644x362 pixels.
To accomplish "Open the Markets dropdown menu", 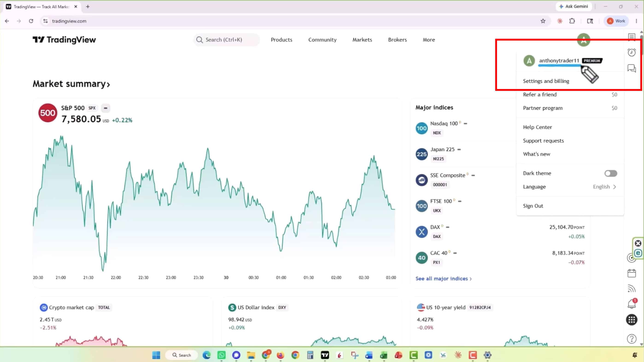I will point(362,40).
